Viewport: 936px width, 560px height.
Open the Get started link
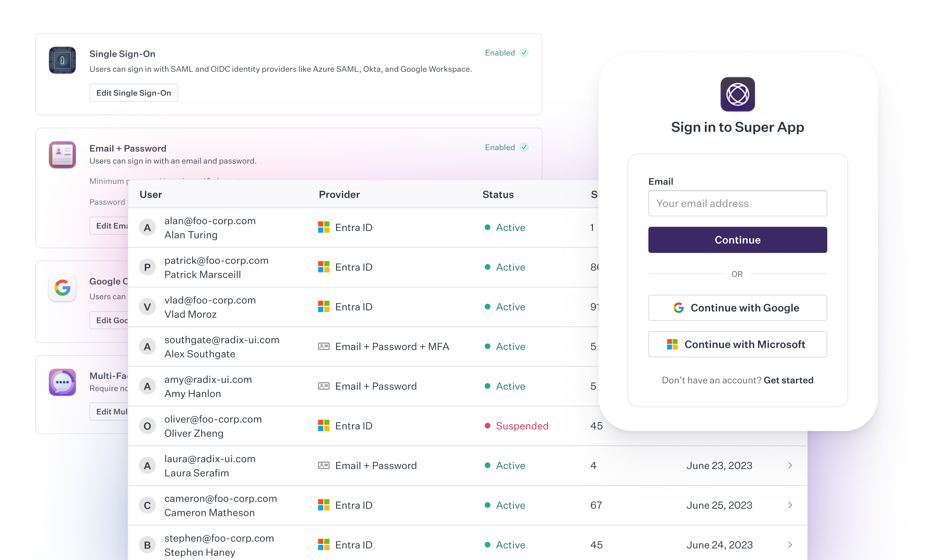[x=789, y=380]
